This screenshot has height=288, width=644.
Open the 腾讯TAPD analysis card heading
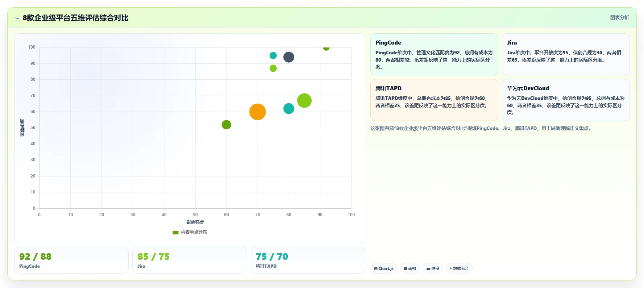pyautogui.click(x=389, y=88)
